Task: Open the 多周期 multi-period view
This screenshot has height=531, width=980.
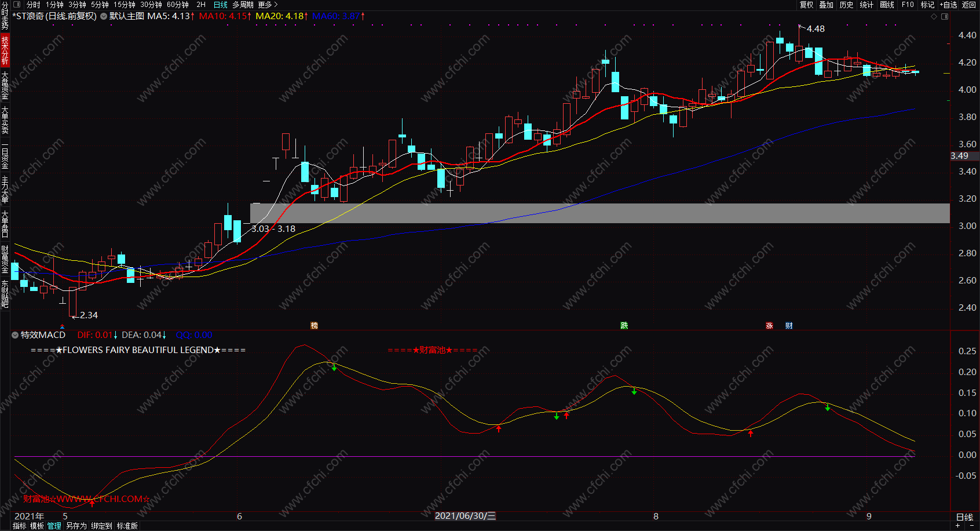Action: coord(243,5)
